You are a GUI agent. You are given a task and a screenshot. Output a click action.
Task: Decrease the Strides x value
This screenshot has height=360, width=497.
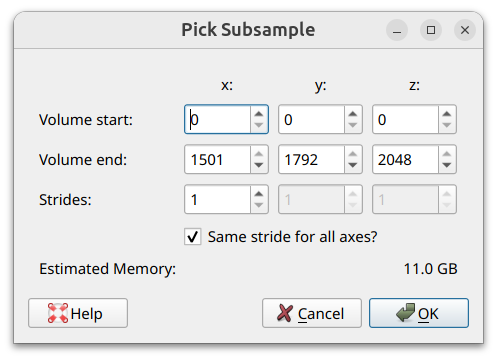(259, 205)
